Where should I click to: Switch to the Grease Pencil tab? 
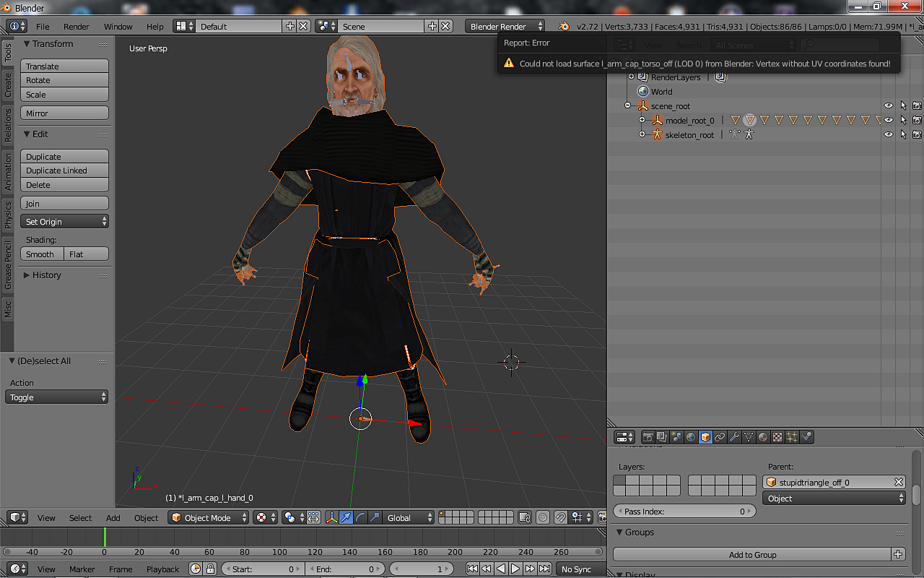[x=8, y=266]
